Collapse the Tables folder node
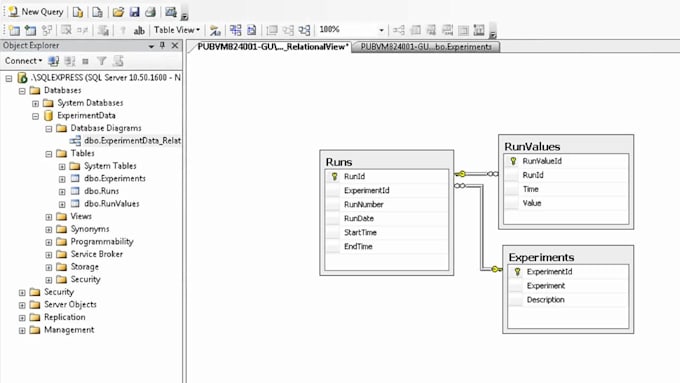The width and height of the screenshot is (680, 383). tap(49, 154)
